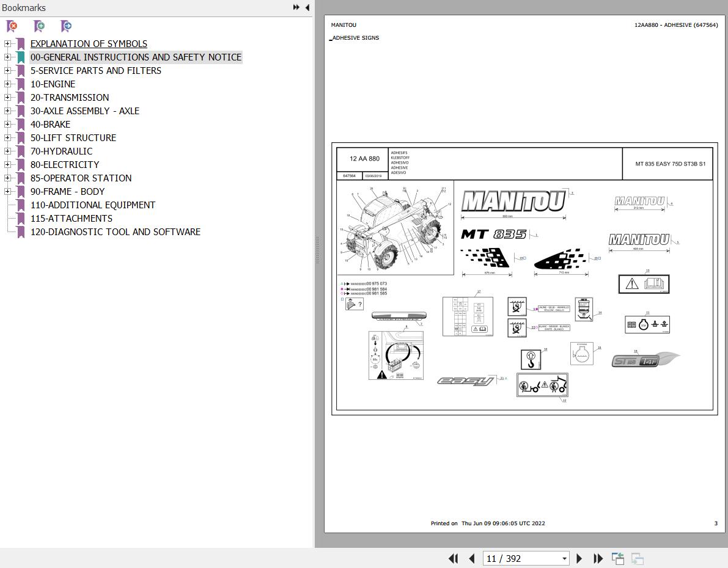
Task: Open the 40-BRAKE bookmark
Action: click(x=51, y=125)
